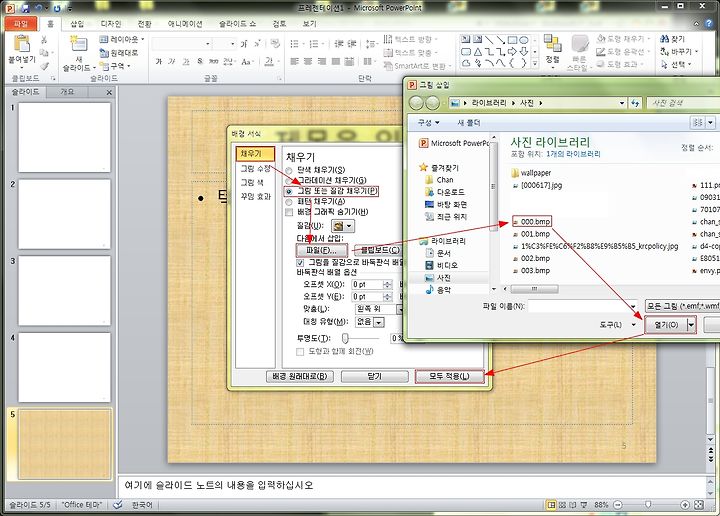Click the Clipboard (클립보드) button
Screen dimensions: 720x516
tap(378, 250)
